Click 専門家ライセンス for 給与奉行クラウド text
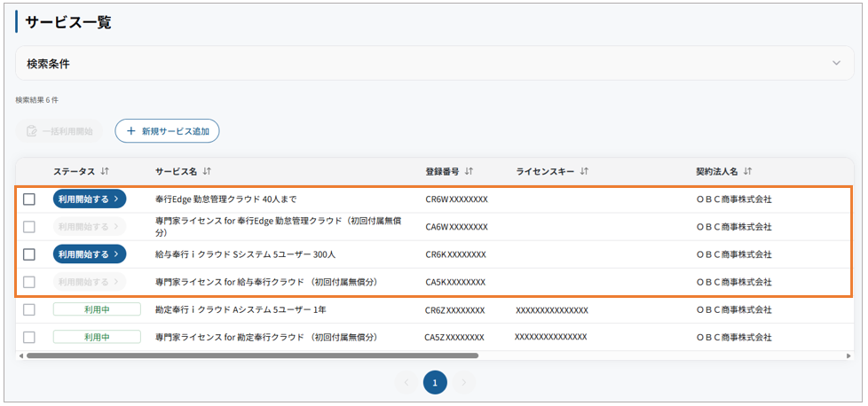 (267, 282)
